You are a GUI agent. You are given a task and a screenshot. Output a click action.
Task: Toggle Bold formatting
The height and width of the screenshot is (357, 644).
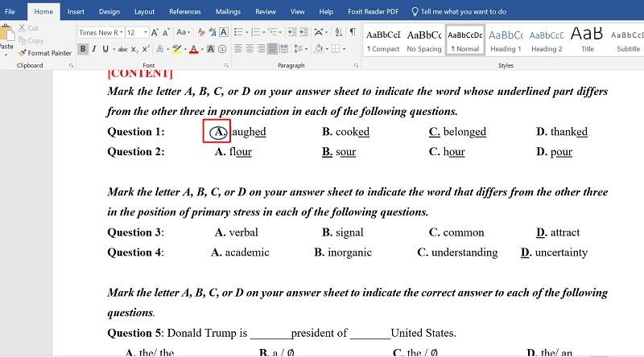click(x=83, y=49)
